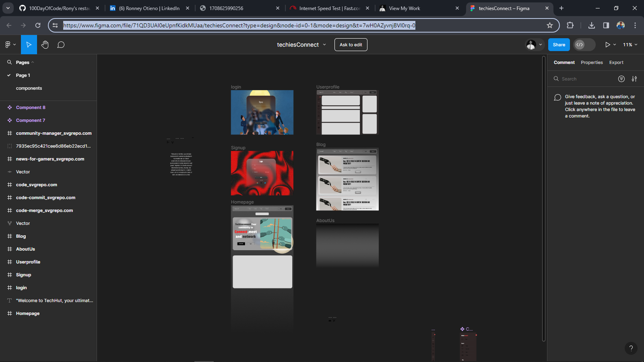Open the 11% zoom dropdown
The width and height of the screenshot is (644, 362).
630,45
